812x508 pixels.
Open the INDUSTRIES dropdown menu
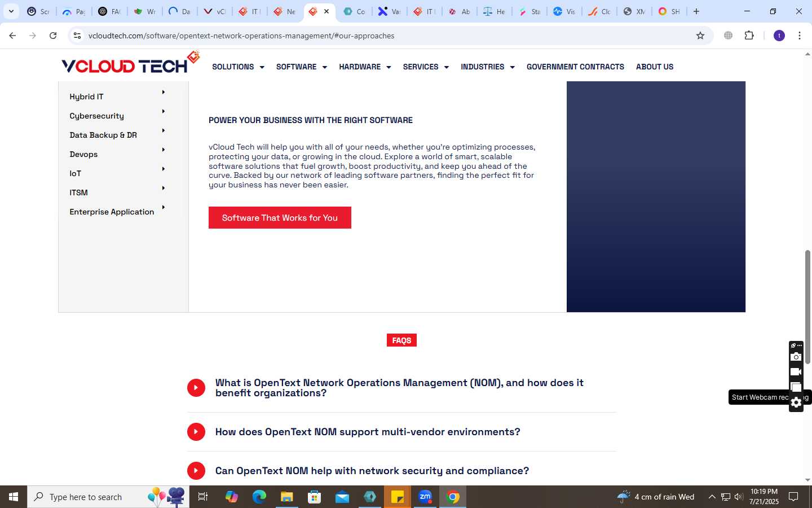click(x=488, y=67)
